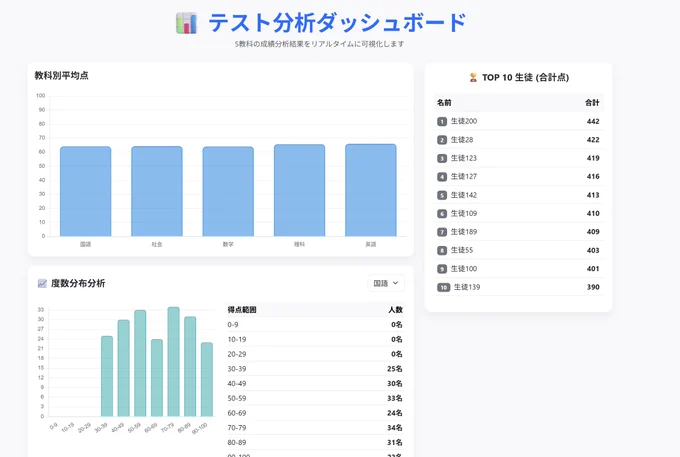Click the 70-79 range cell
Image resolution: width=680 pixels, height=457 pixels.
pyautogui.click(x=237, y=428)
